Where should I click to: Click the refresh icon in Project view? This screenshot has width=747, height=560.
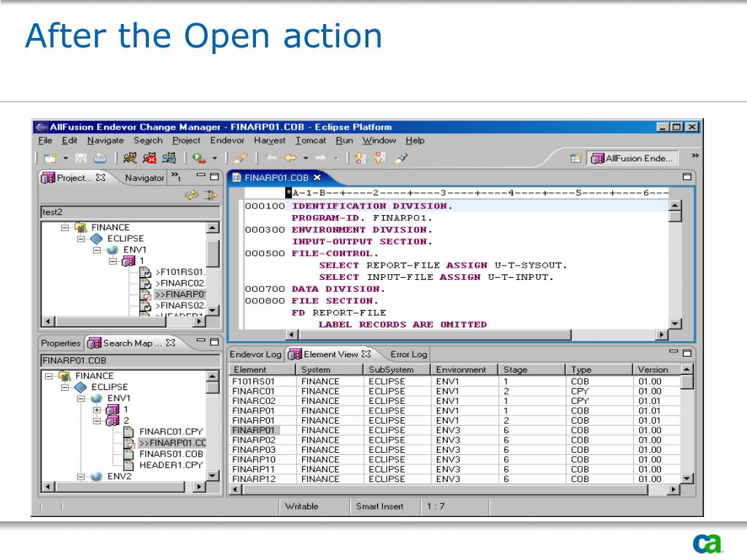(x=192, y=195)
